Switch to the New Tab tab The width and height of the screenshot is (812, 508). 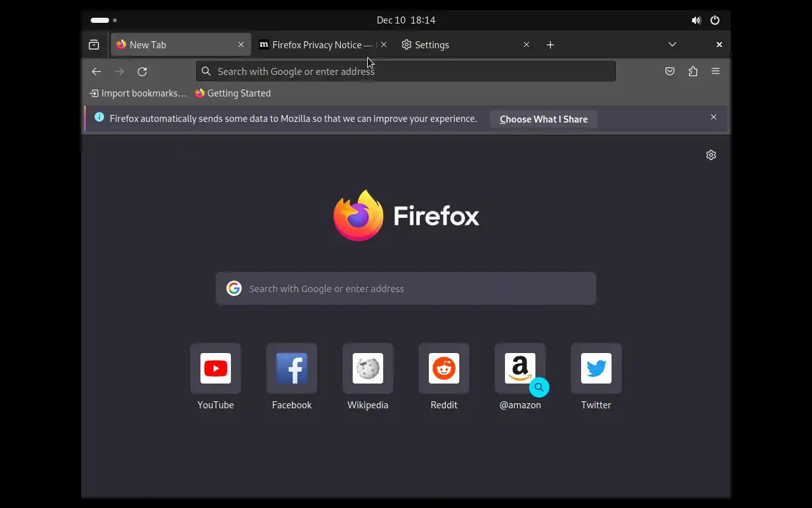click(x=181, y=44)
